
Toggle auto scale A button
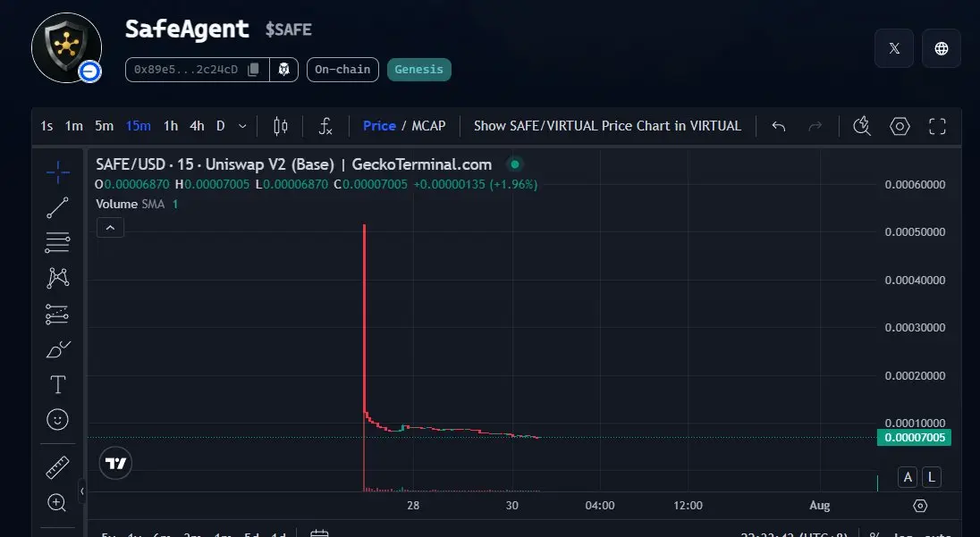tap(908, 478)
